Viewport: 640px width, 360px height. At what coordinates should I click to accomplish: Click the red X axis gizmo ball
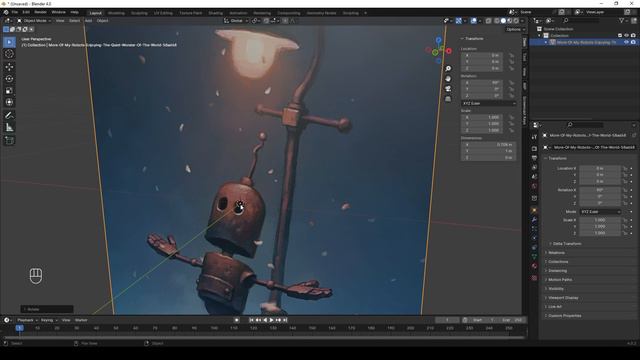449,51
